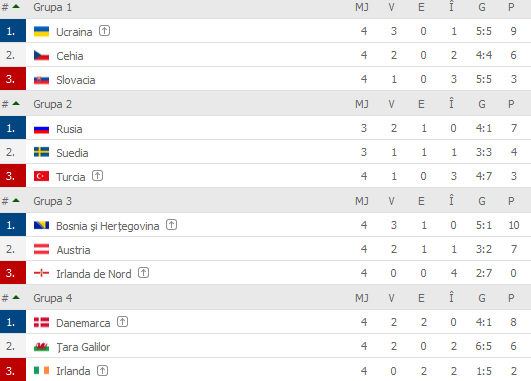Screen dimensions: 531x381
Task: Collapse Grupa 3 using its green arrow
Action: coord(16,200)
